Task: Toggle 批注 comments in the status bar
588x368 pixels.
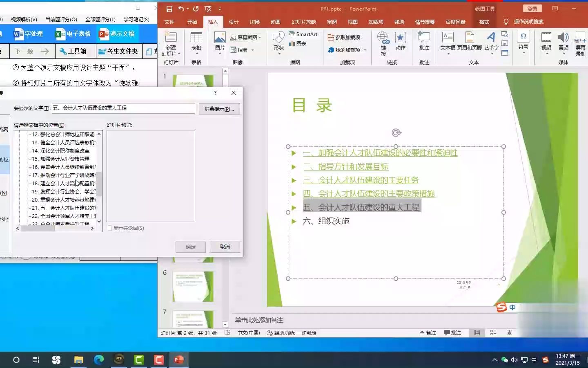Action: tap(453, 333)
